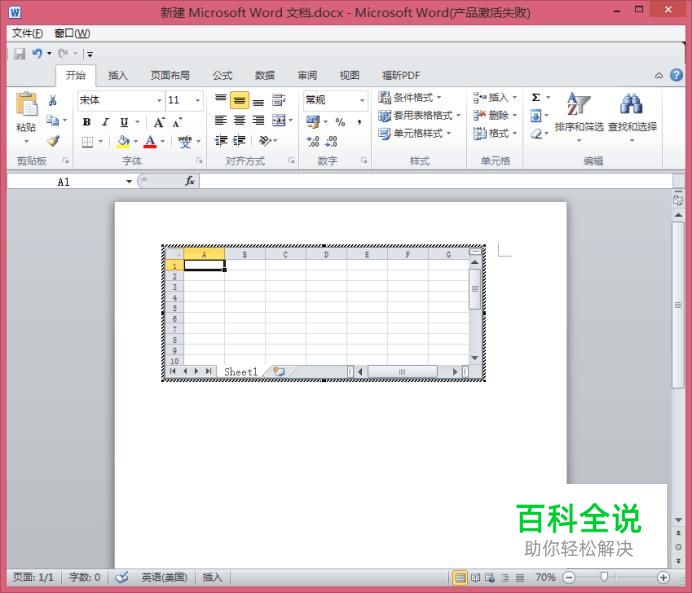Open Find and Select (查找和选择) binoculars
This screenshot has height=593, width=692.
pos(632,116)
